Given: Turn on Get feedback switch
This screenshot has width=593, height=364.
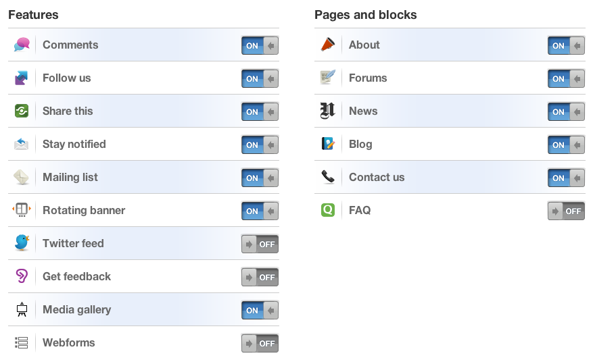Looking at the screenshot, I should point(260,277).
